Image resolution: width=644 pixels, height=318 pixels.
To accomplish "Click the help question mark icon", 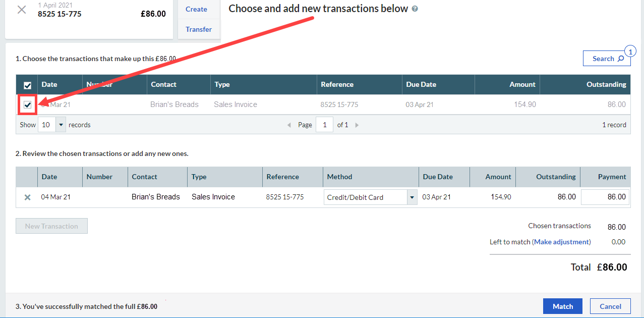I will pyautogui.click(x=415, y=9).
